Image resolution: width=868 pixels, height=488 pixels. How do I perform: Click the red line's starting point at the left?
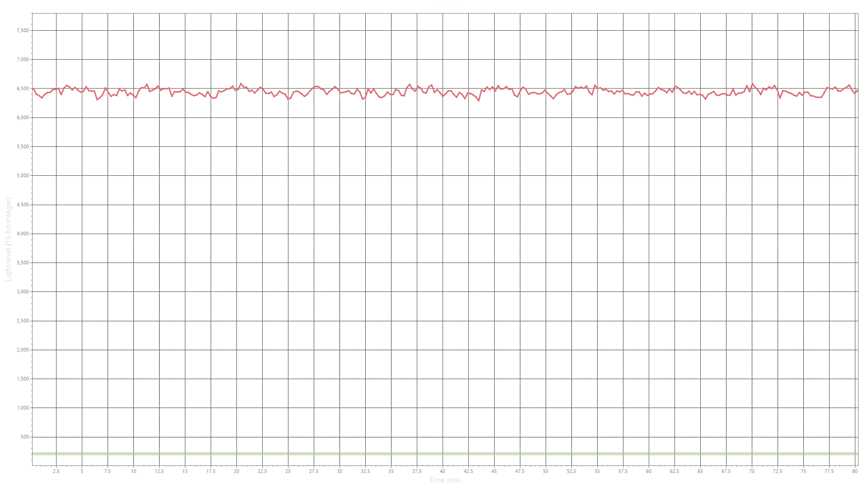(x=33, y=89)
